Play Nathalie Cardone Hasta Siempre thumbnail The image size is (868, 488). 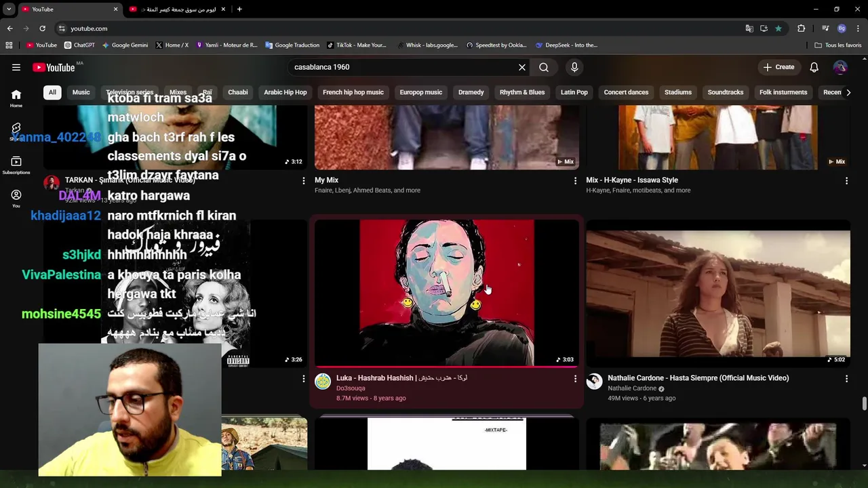(718, 292)
